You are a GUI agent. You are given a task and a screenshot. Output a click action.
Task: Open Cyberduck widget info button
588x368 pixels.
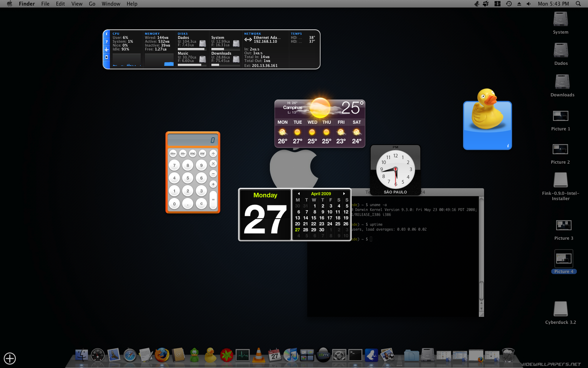tap(508, 146)
